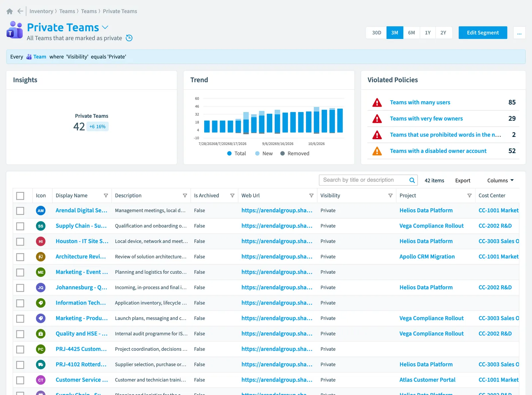Select the 1Y time range tab

pos(428,33)
